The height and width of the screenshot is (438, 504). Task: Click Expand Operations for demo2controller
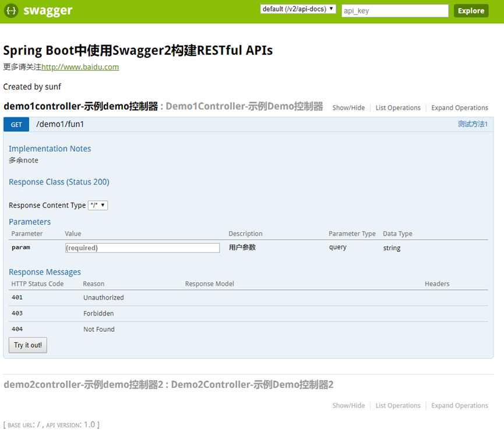(x=460, y=405)
